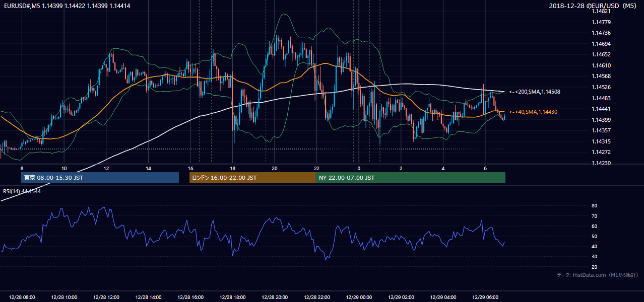Image resolution: width=644 pixels, height=302 pixels.
Task: Click the 1.14399 price axis label
Action: (601, 119)
